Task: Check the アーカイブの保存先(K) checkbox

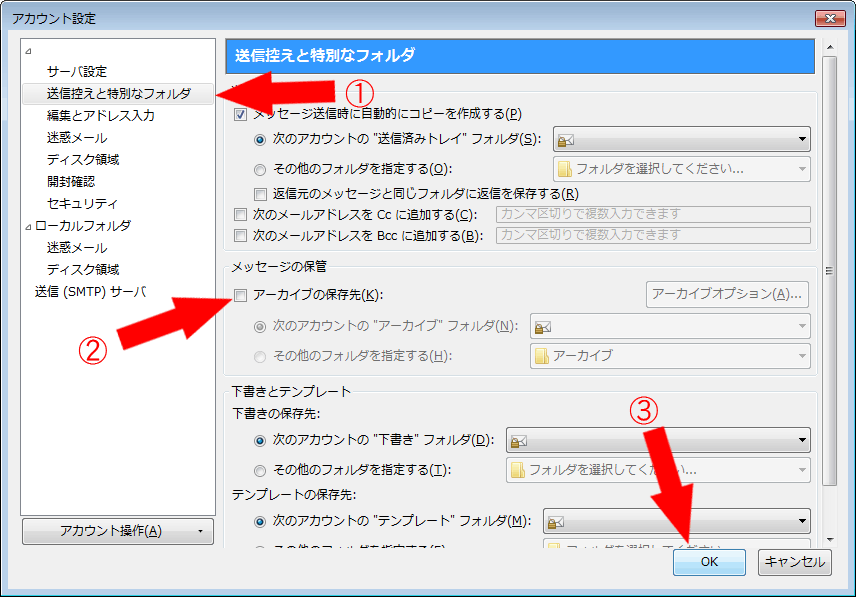Action: [240, 295]
